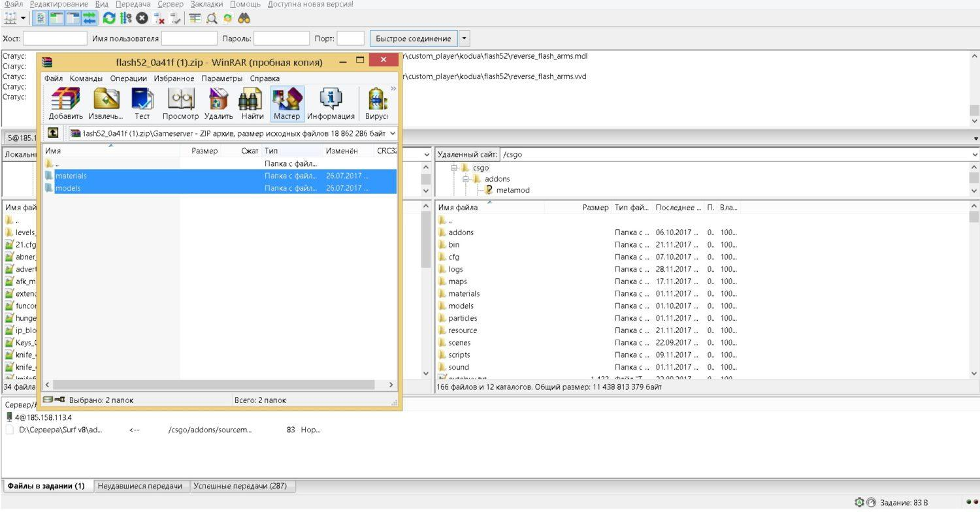Screen dimensions: 980x512
Task: Reconnect to last server icon
Action: coord(175,18)
